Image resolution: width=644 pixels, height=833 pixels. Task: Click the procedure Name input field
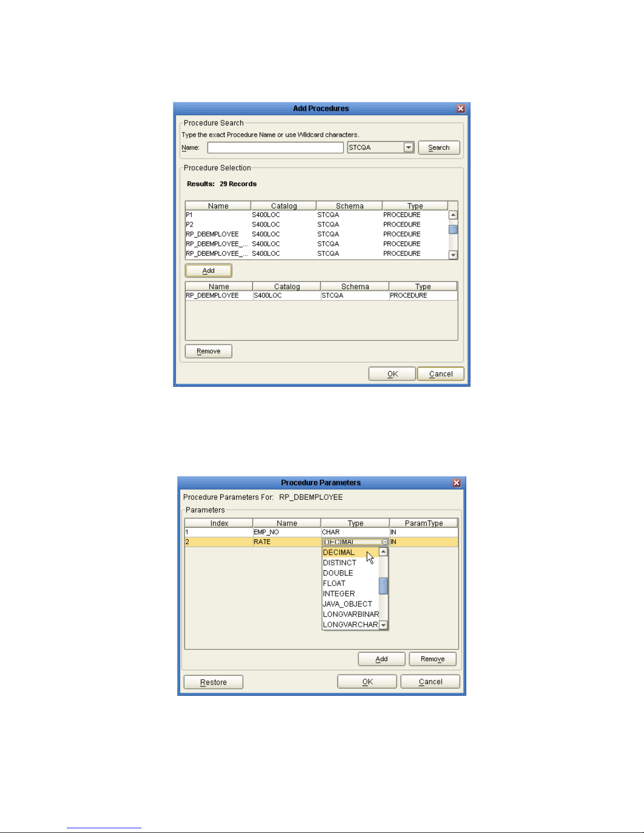[x=275, y=148]
